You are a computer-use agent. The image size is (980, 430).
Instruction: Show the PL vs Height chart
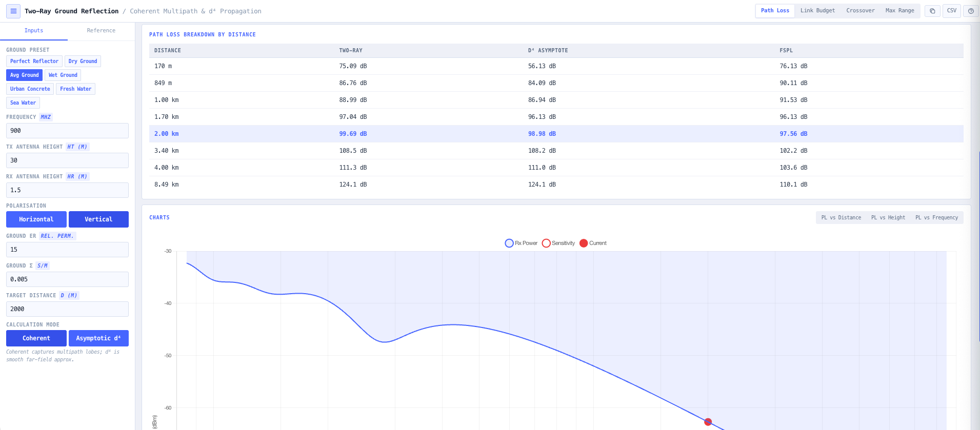(888, 218)
